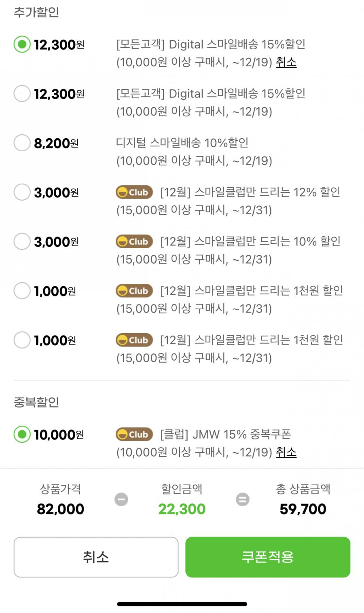Cancel the applied Digital 15% coupon via 취소 link
This screenshot has height=613, width=364.
point(286,62)
